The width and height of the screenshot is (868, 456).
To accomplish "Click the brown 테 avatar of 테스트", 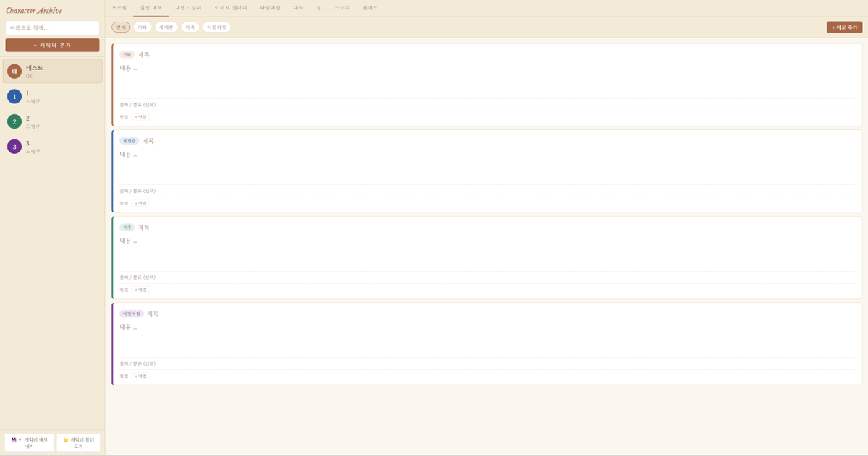I will coord(14,71).
